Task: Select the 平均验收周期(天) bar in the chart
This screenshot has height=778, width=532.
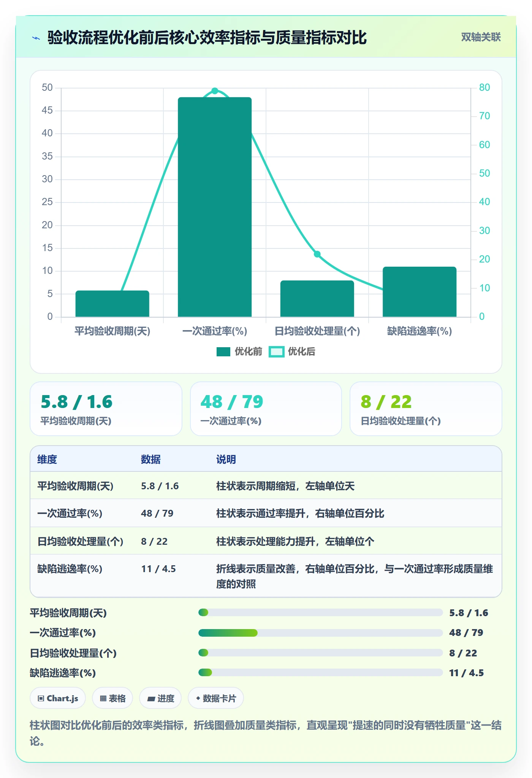Action: (112, 304)
